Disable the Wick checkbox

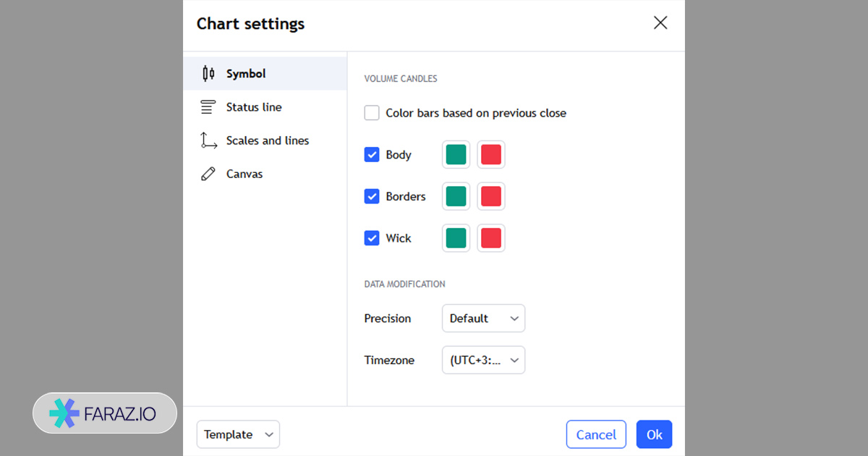point(372,238)
